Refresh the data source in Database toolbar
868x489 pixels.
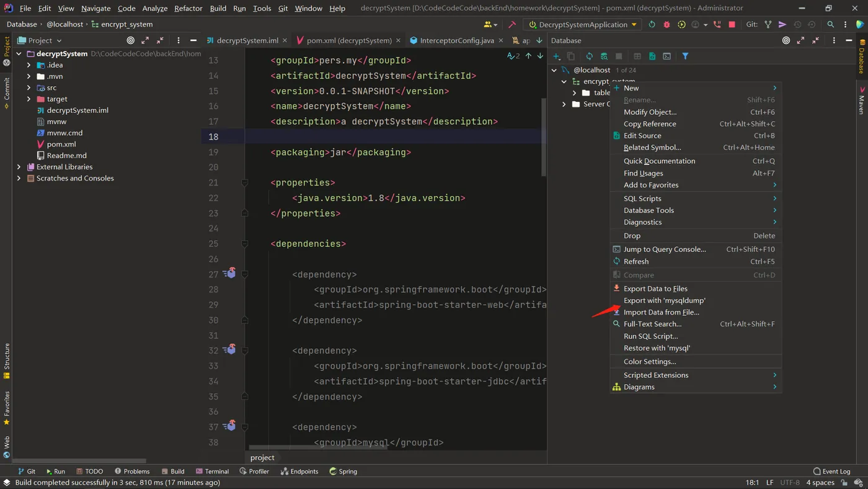589,56
